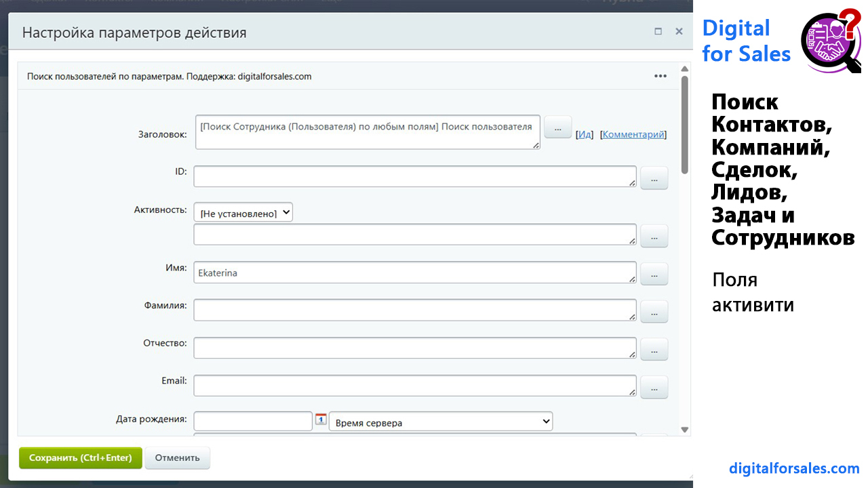This screenshot has width=868, height=488.
Task: Open the Комментарий link
Action: pyautogui.click(x=633, y=134)
